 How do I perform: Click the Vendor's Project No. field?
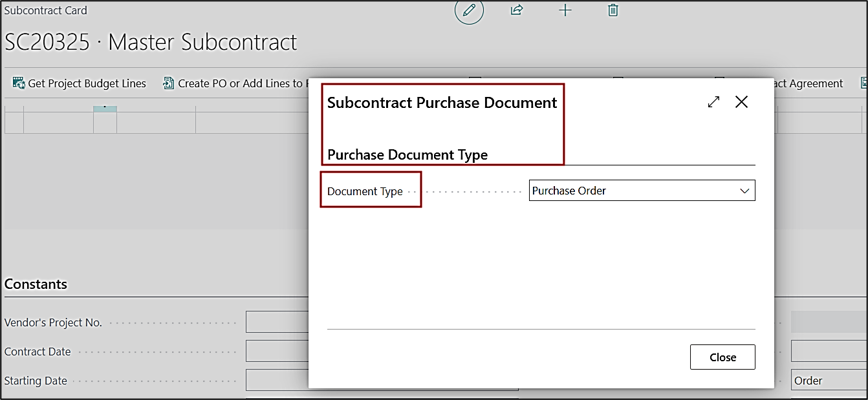click(277, 322)
